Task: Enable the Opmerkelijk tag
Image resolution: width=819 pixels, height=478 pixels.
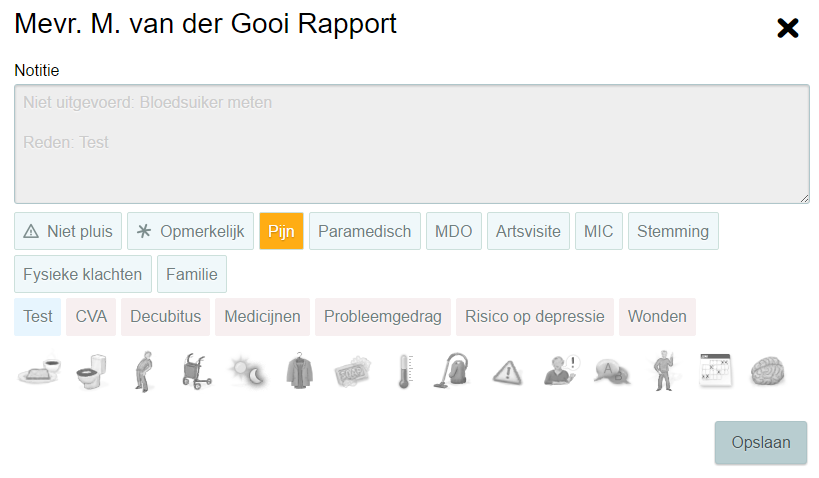Action: tap(190, 231)
